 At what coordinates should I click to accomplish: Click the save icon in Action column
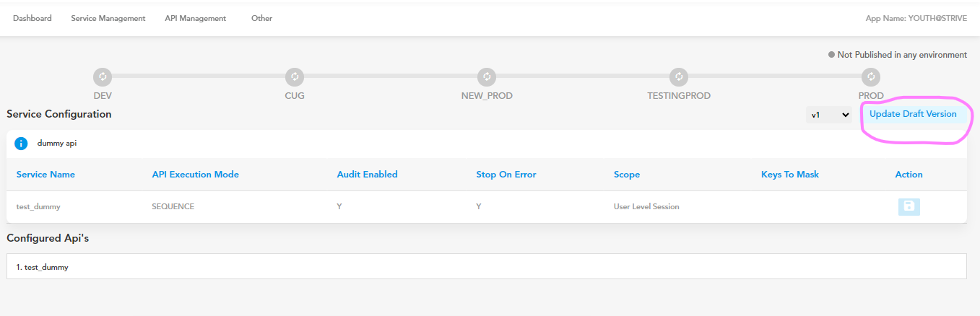pos(909,206)
